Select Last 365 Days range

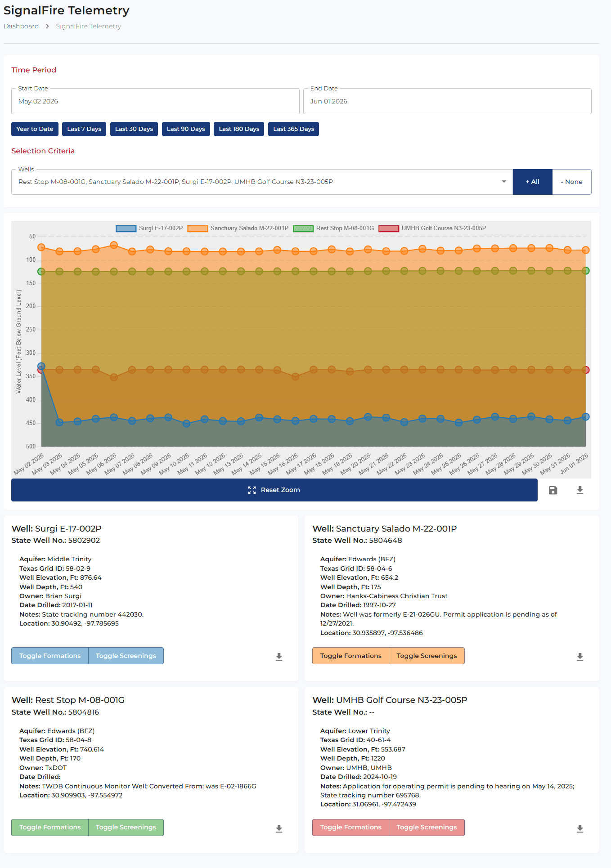294,129
